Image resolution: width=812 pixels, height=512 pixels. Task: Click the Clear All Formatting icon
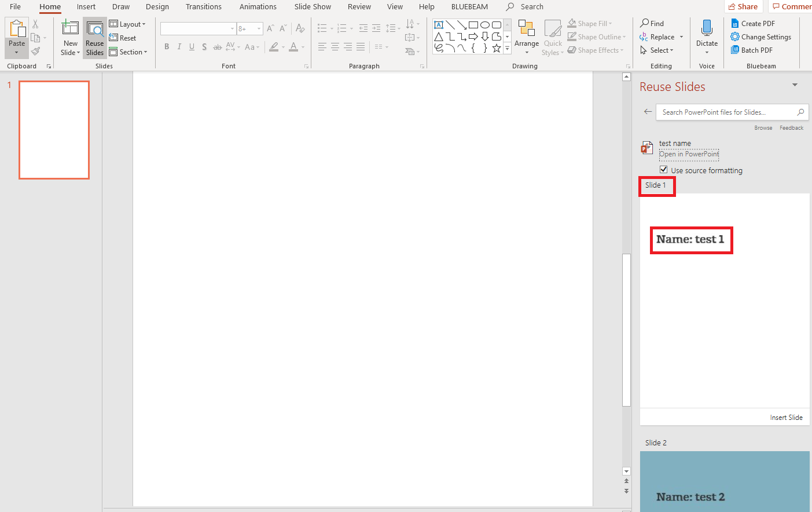pos(300,28)
